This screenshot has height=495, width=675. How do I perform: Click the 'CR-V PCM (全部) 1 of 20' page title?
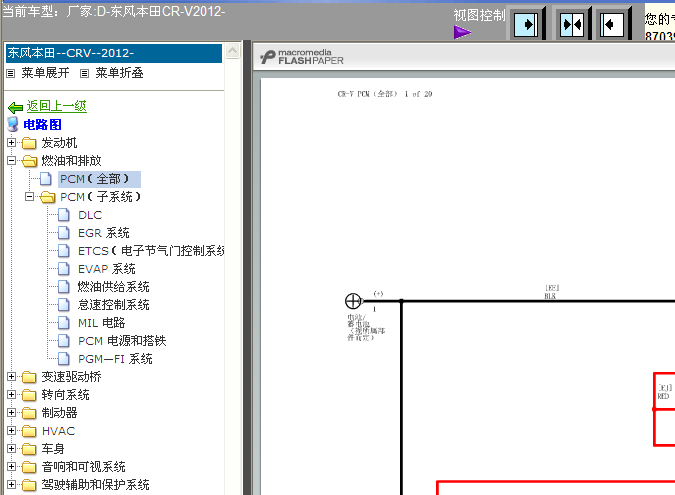pyautogui.click(x=385, y=94)
